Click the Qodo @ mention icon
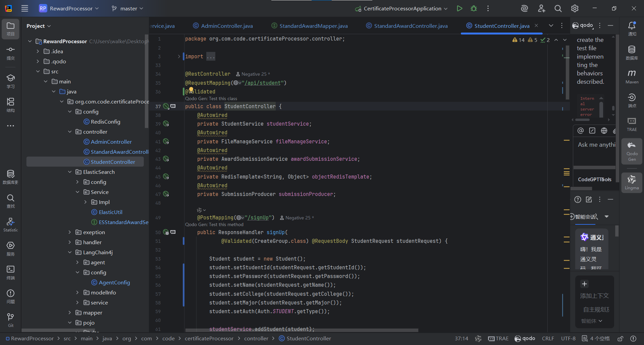This screenshot has width=644, height=345. point(581,131)
